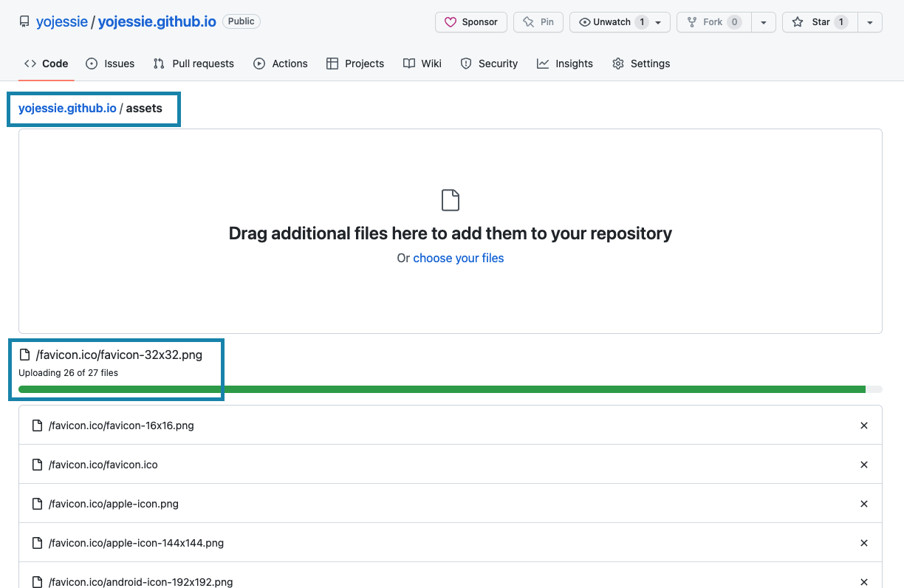
Task: Click the drag additional files heading
Action: (x=451, y=233)
